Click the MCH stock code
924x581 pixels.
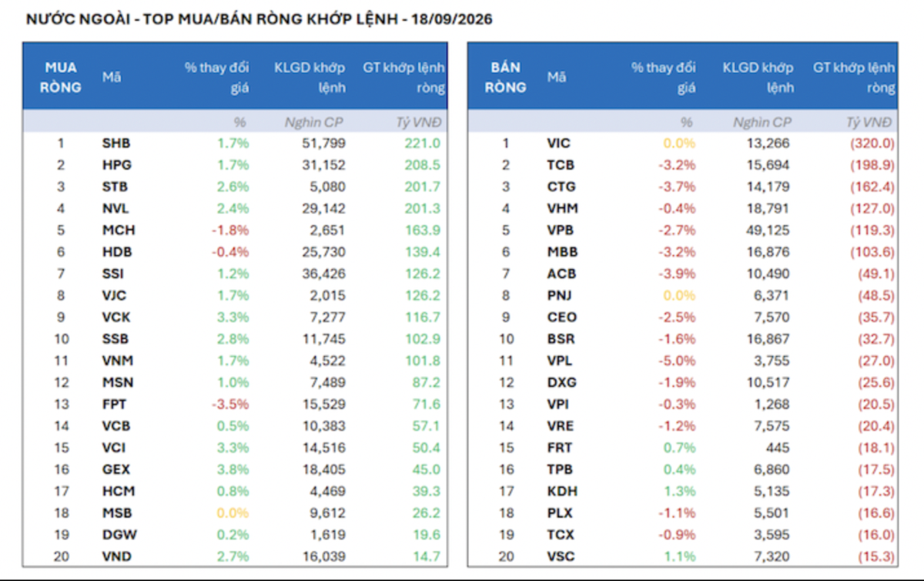(x=117, y=230)
